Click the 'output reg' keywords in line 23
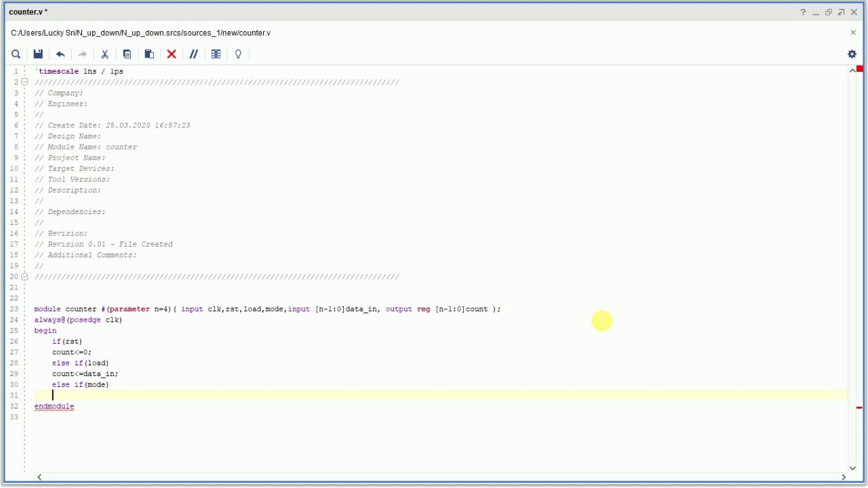The width and height of the screenshot is (868, 488). [408, 309]
